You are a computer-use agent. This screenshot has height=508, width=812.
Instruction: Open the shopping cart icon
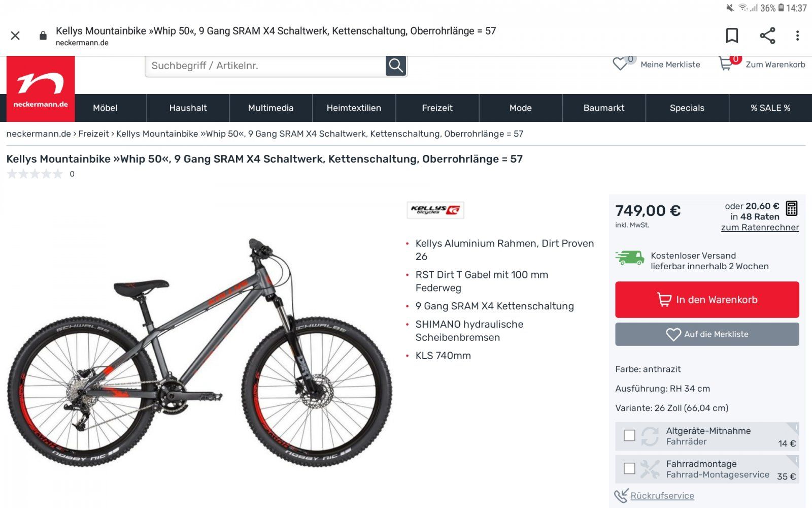pos(725,64)
